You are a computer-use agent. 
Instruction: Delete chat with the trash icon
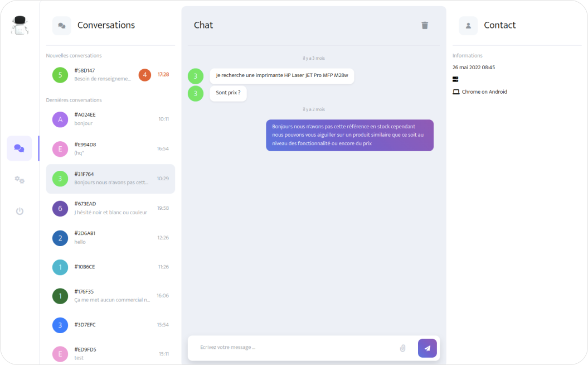(x=425, y=25)
